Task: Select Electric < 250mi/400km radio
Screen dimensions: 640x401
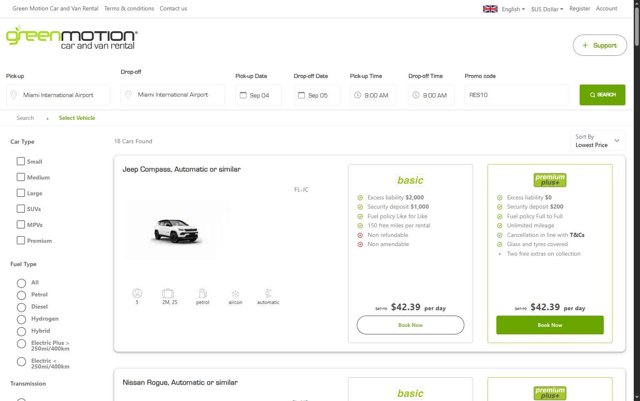Action: pyautogui.click(x=21, y=362)
